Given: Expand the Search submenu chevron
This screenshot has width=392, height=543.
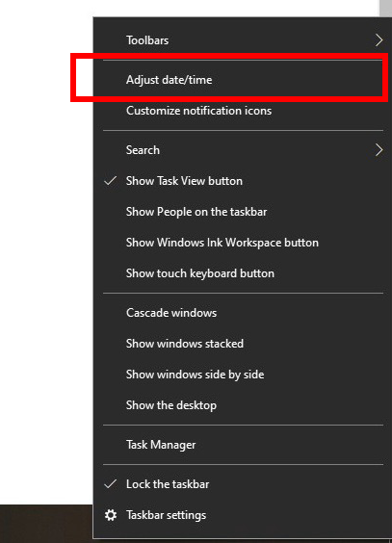Looking at the screenshot, I should click(x=379, y=150).
